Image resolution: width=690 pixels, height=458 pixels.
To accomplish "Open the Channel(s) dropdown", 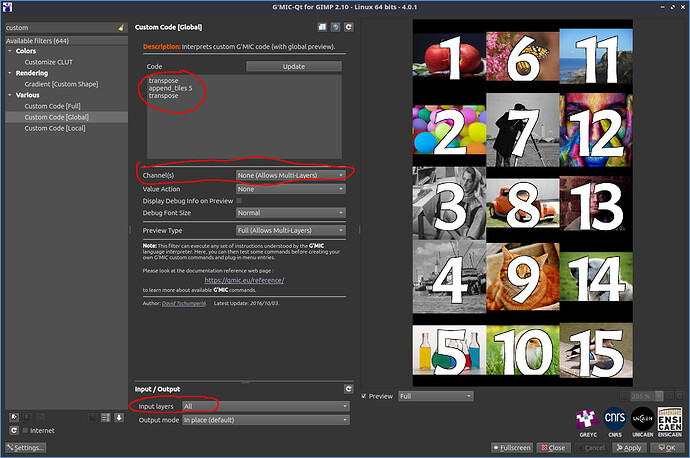I will click(291, 175).
